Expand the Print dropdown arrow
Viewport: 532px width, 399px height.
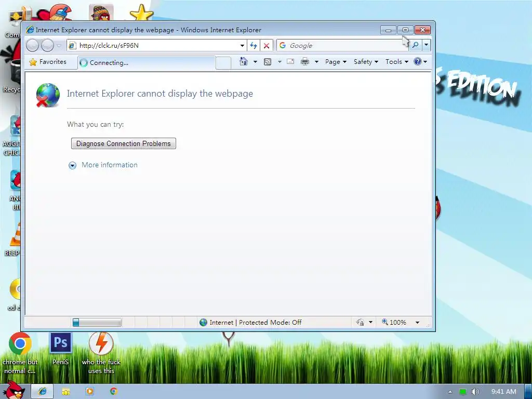[316, 62]
